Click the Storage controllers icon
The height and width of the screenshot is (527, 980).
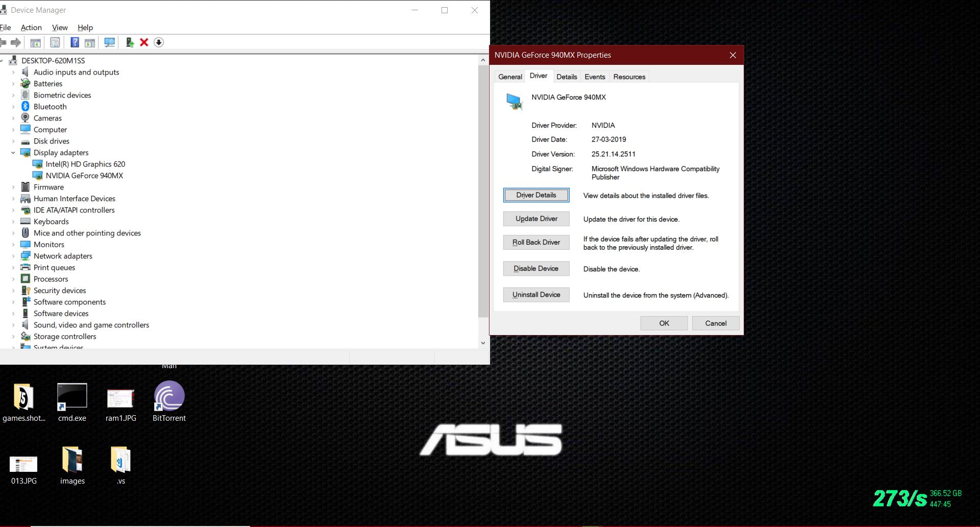click(x=26, y=337)
